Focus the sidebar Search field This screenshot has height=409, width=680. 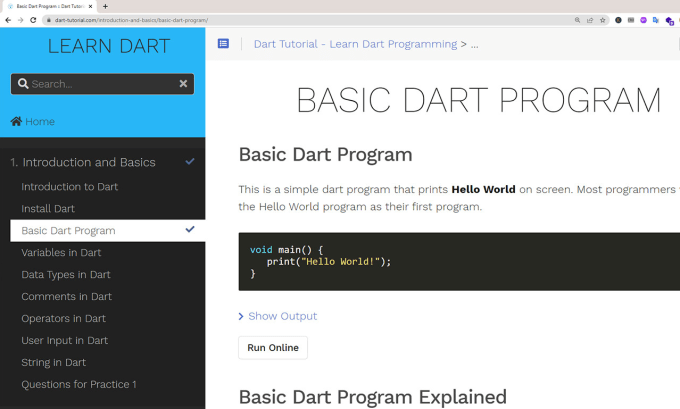tap(102, 84)
